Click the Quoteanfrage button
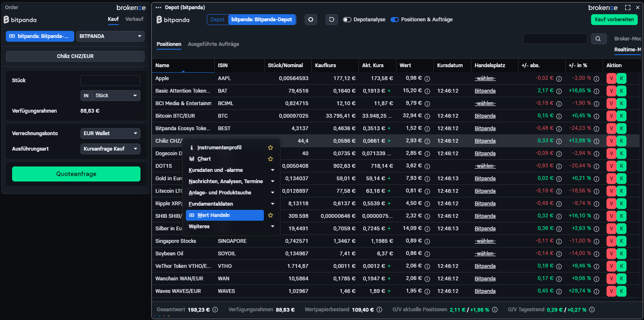Image resolution: width=644 pixels, height=320 pixels. (x=76, y=174)
